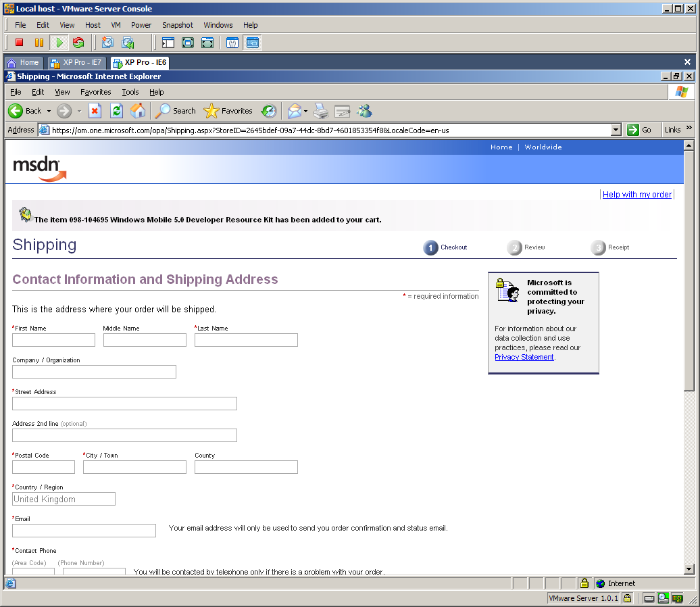
Task: Click the SSL padlock icon in IE status bar
Action: [584, 583]
